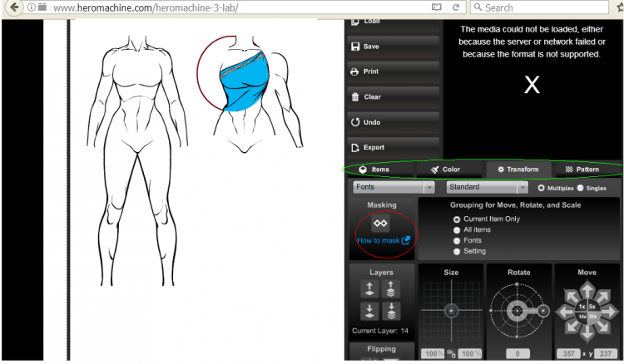Send layer to the bottom of the stack

(389, 312)
